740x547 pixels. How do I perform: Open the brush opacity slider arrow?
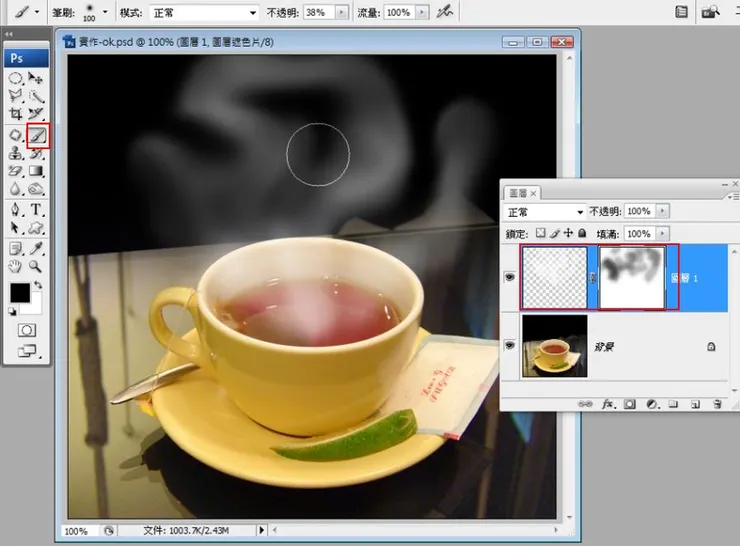coord(343,12)
